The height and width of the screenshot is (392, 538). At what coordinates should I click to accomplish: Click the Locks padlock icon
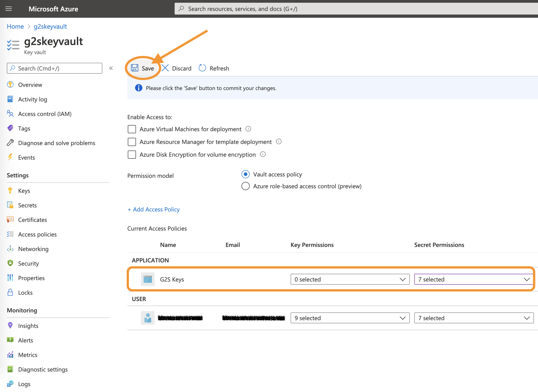pos(10,292)
